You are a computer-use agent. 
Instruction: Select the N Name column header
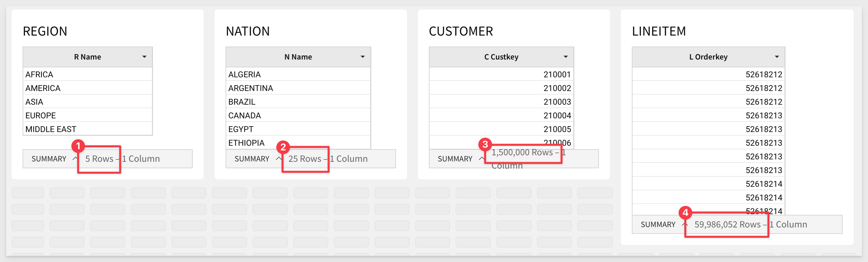click(298, 57)
